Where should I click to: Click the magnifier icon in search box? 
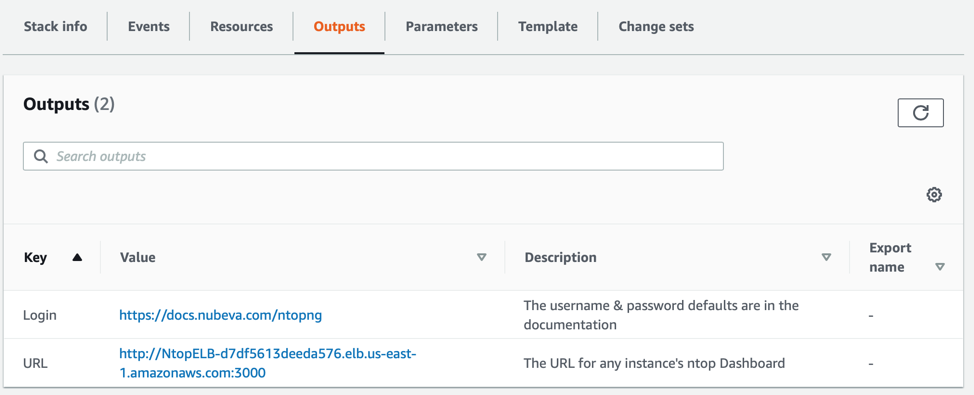[41, 157]
